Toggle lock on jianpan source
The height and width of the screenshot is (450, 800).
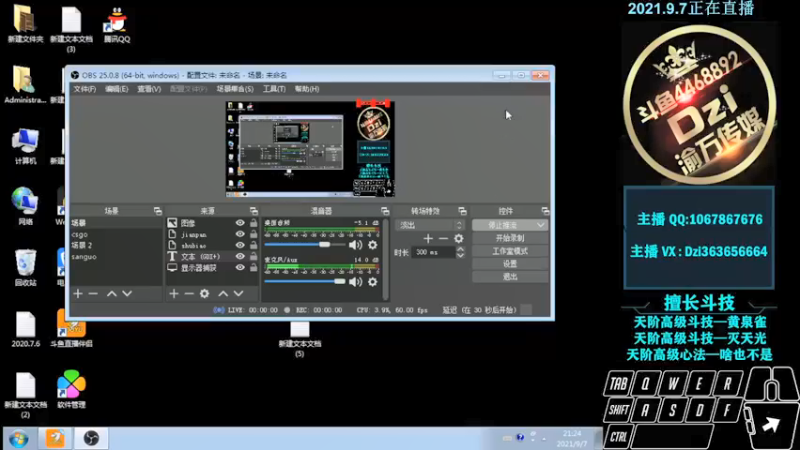coord(254,234)
